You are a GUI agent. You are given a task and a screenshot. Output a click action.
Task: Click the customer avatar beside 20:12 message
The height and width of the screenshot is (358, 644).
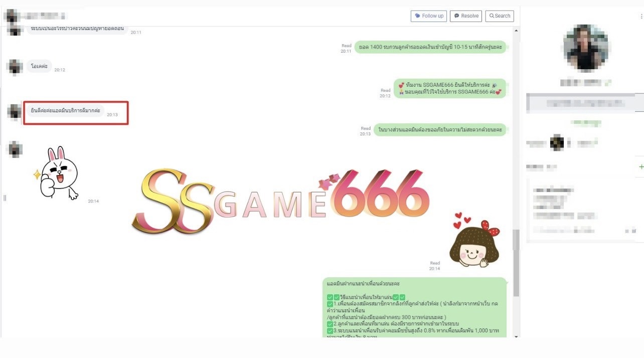click(x=15, y=67)
